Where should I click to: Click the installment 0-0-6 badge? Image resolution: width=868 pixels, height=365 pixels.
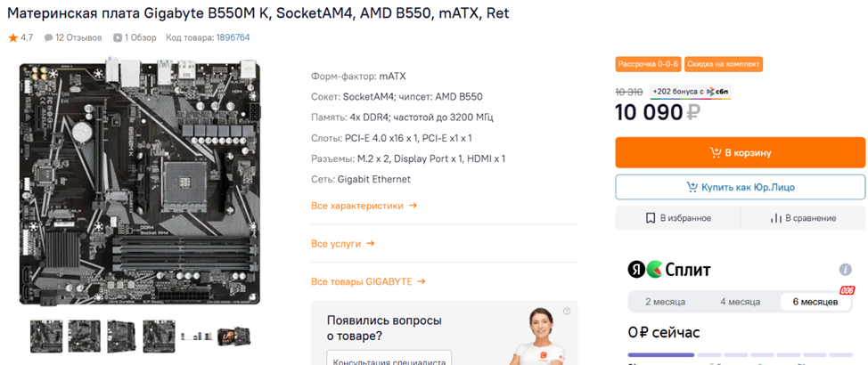pyautogui.click(x=647, y=65)
